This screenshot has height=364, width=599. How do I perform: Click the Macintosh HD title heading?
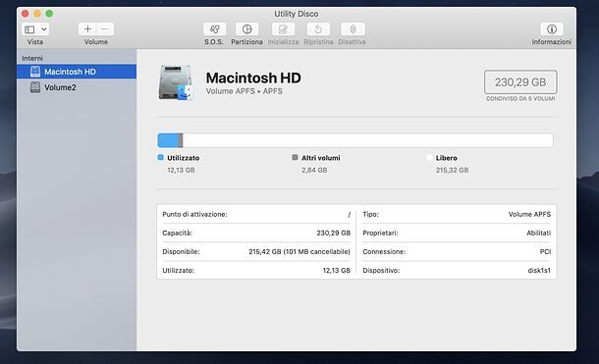(253, 78)
